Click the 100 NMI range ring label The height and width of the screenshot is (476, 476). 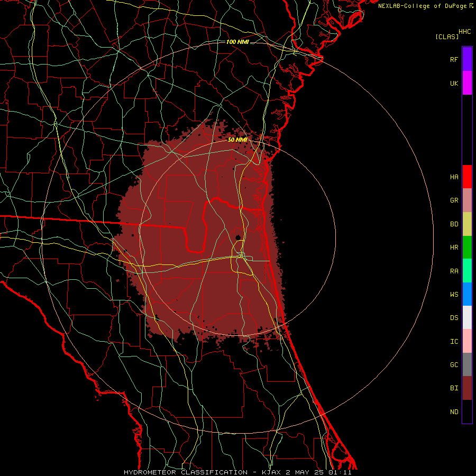click(x=237, y=42)
